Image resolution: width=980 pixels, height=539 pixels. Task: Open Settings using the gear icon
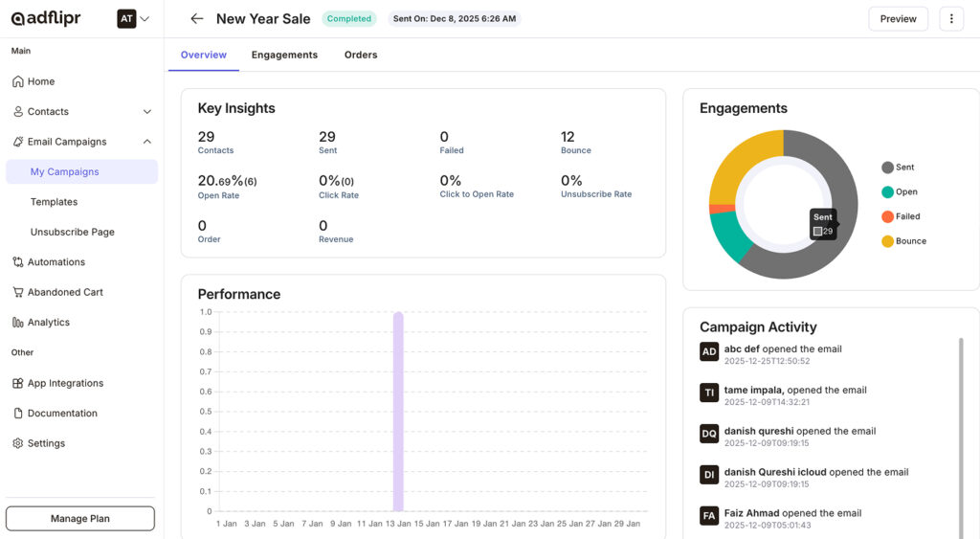tap(18, 443)
